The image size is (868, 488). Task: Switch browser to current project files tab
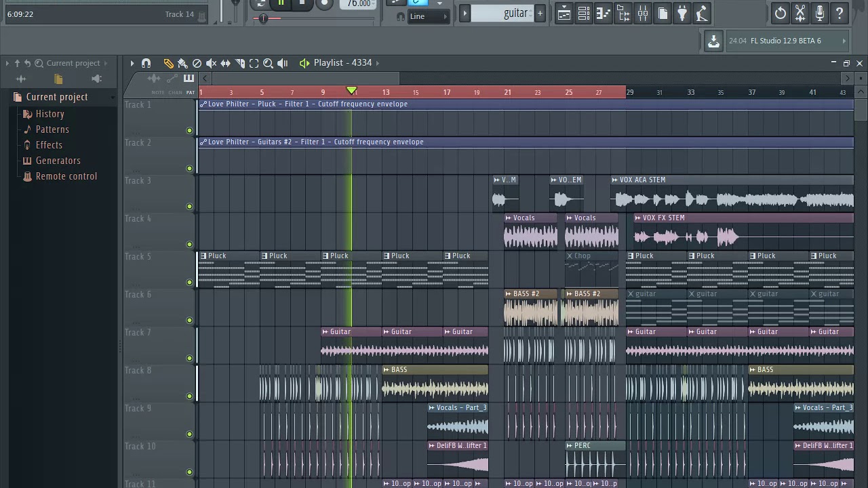(x=58, y=79)
